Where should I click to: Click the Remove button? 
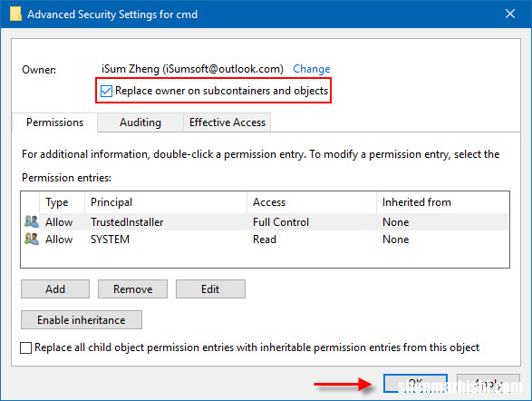[x=132, y=289]
